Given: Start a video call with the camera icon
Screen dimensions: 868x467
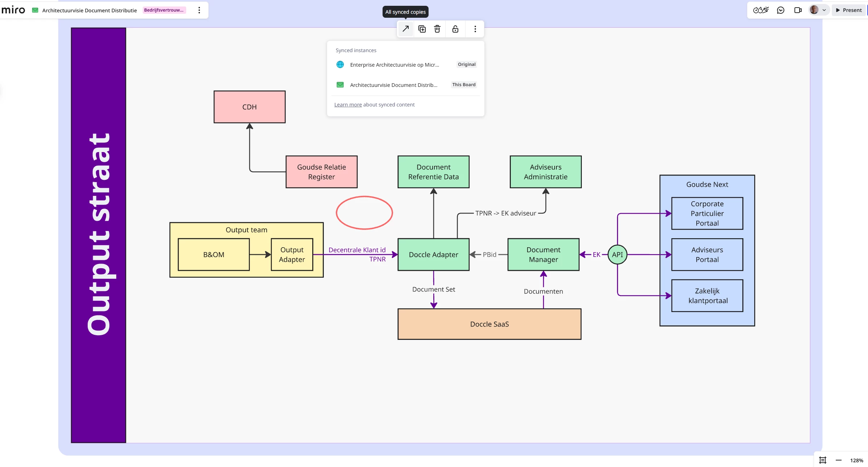Looking at the screenshot, I should tap(798, 10).
